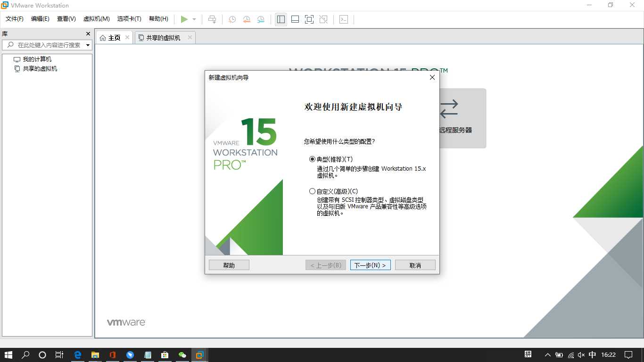The width and height of the screenshot is (644, 362).
Task: Open the notification center icon
Action: tap(628, 355)
